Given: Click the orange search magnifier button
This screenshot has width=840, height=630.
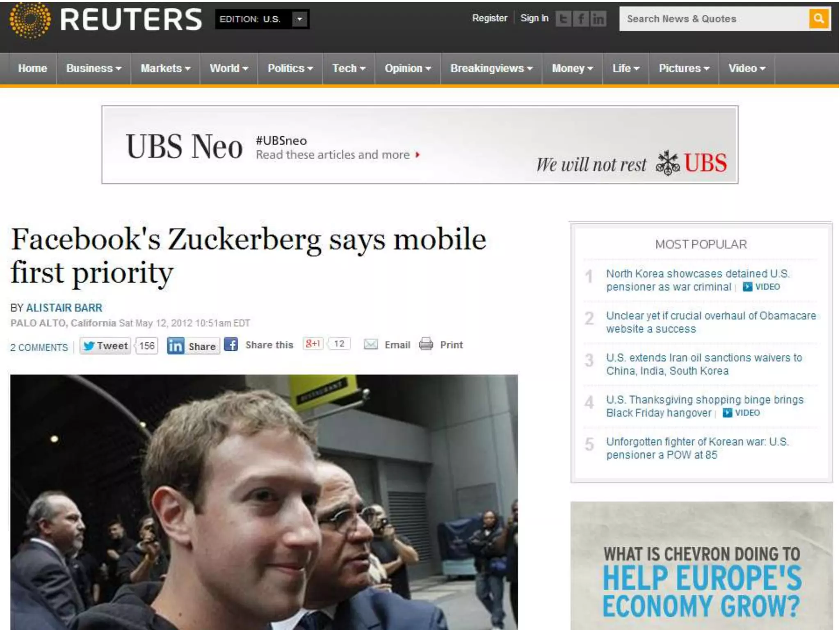Looking at the screenshot, I should tap(819, 18).
